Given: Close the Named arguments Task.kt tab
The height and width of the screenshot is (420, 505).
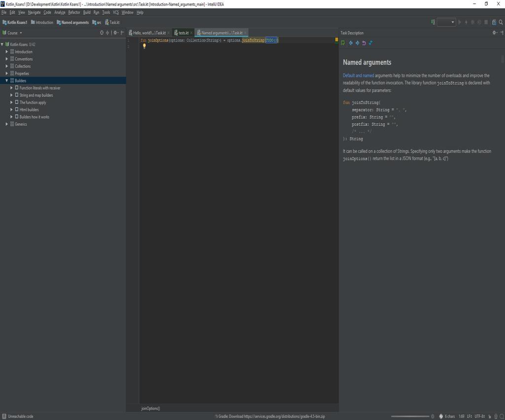Looking at the screenshot, I should coord(246,33).
